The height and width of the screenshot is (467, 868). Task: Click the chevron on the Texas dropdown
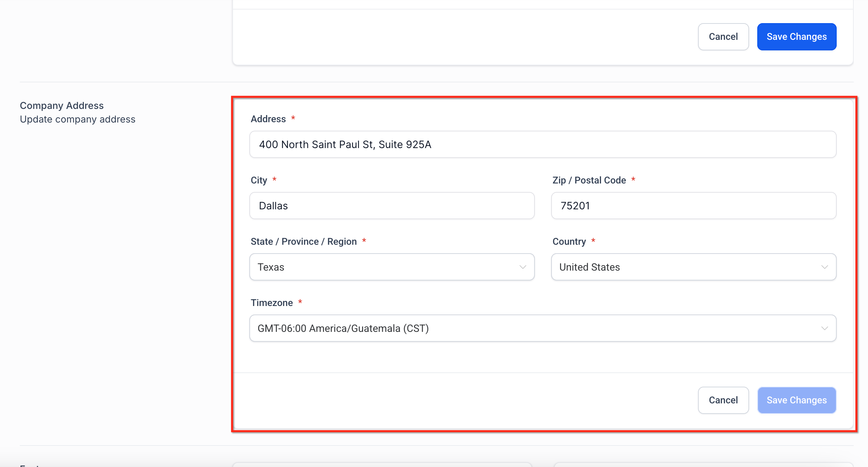pos(522,267)
